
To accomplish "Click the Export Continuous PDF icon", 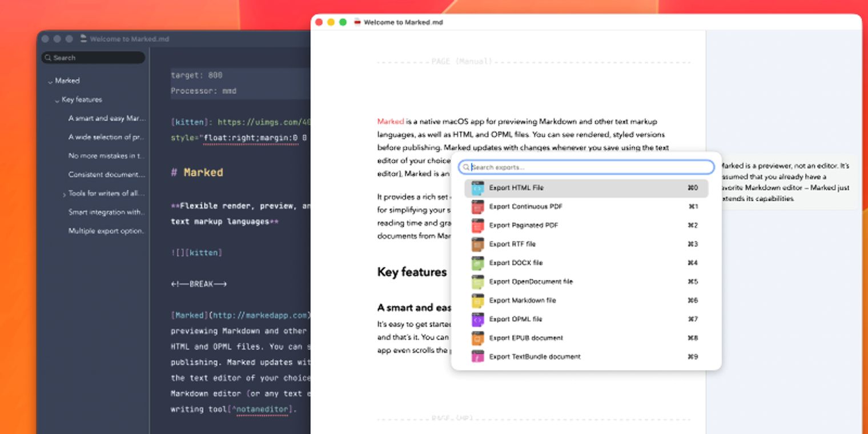I will coord(477,207).
